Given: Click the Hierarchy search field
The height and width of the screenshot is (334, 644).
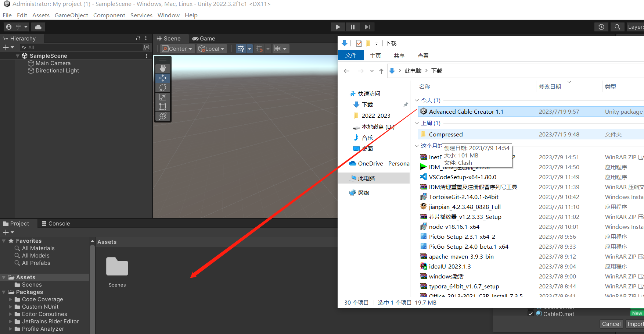Looking at the screenshot, I should (x=81, y=47).
